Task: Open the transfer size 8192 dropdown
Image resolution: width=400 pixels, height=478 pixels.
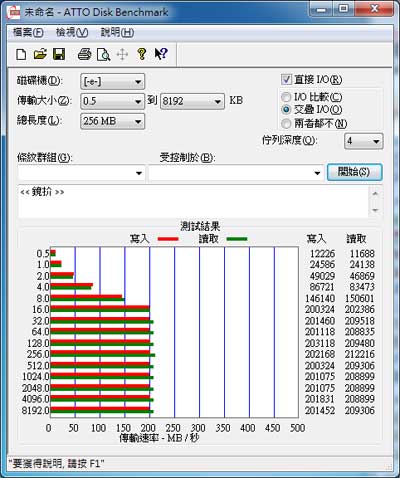Action: (192, 101)
